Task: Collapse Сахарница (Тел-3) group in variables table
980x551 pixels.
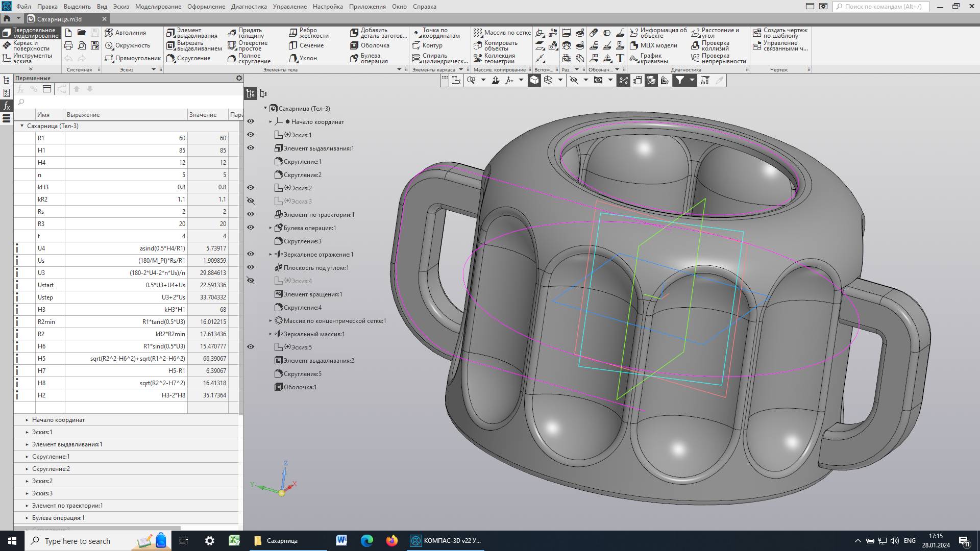Action: [x=22, y=126]
